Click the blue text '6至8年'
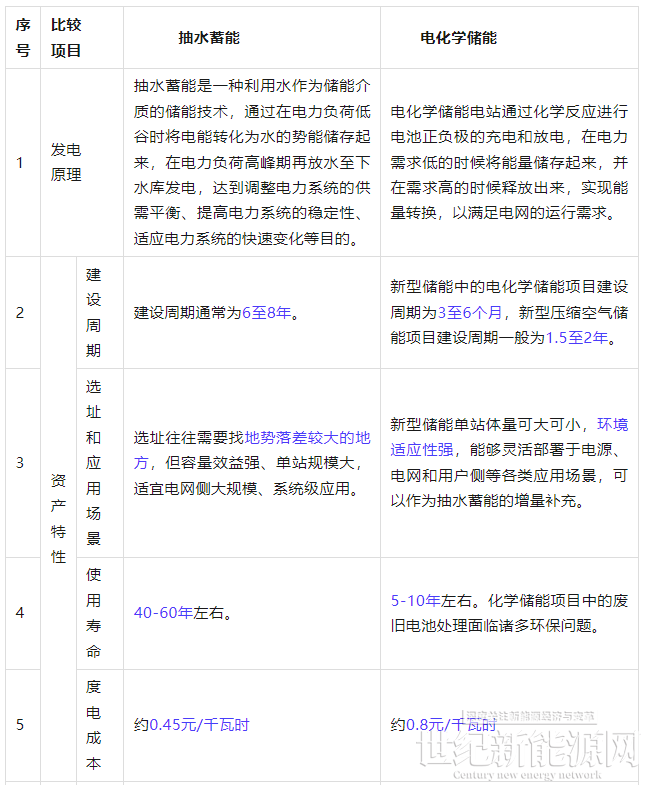Viewport: 647px width, 785px height. tap(266, 313)
